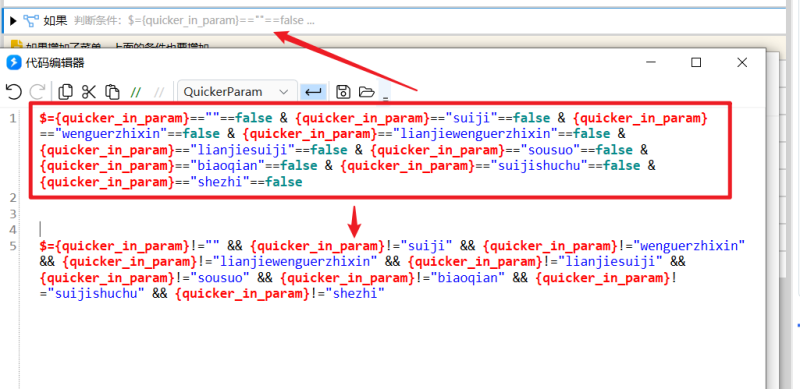Maximize the 代码编辑器 window
Screen dimensions: 800x389
tap(696, 62)
